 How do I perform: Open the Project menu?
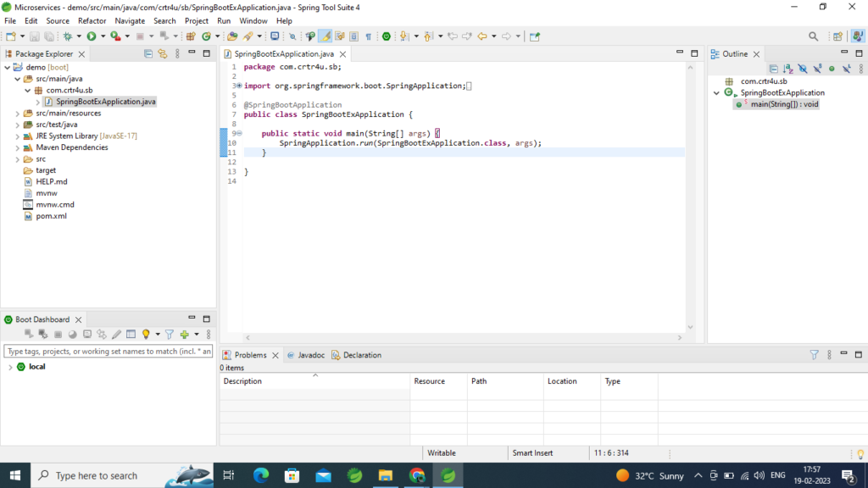pyautogui.click(x=197, y=21)
